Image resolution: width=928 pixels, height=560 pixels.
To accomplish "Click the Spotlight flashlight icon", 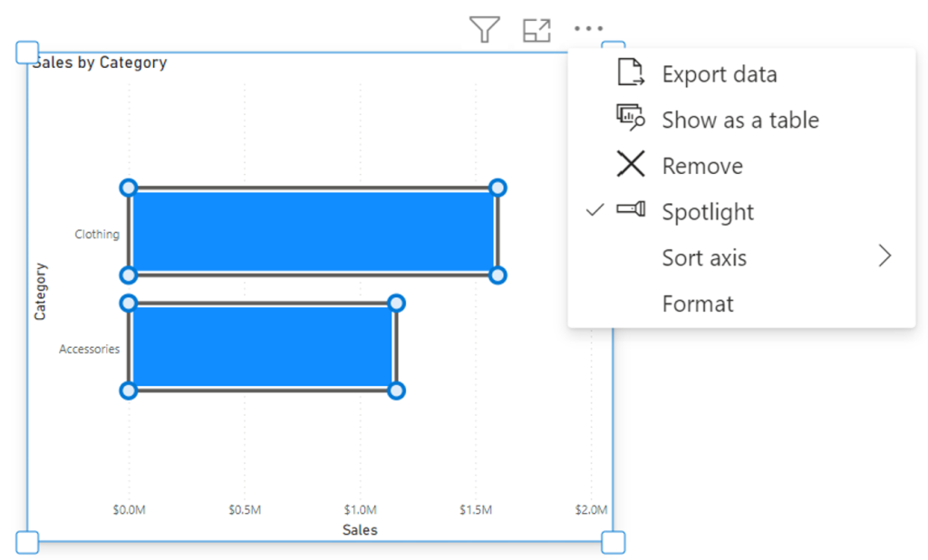I will (x=631, y=209).
